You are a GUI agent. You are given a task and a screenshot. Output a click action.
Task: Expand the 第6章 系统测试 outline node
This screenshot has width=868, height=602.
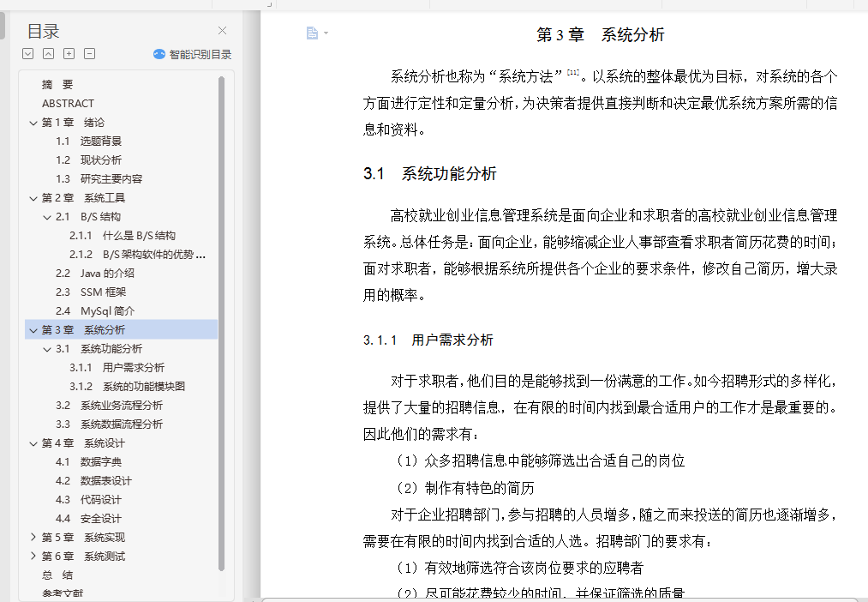(33, 556)
